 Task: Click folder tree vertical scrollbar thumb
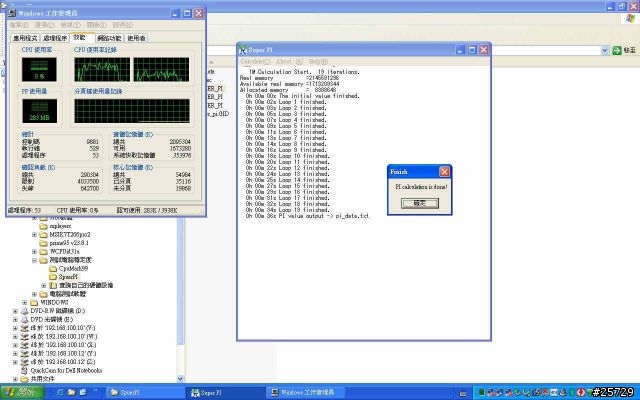(x=181, y=282)
